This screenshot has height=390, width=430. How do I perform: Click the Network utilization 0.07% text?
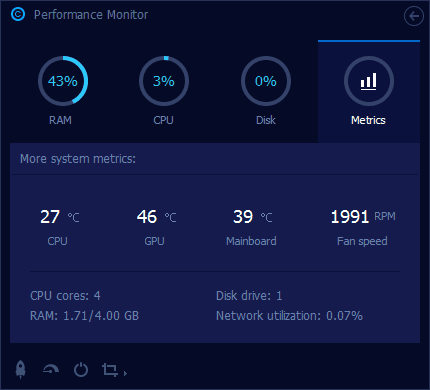point(289,315)
